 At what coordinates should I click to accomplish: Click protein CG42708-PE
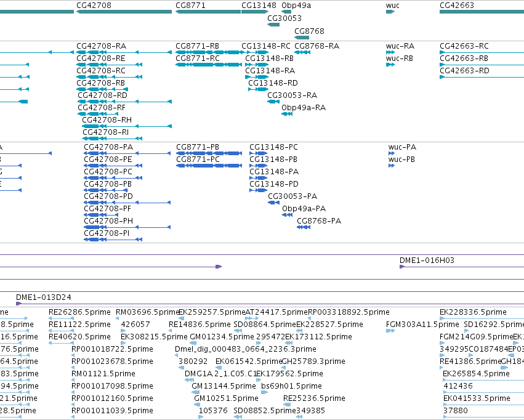coord(113,166)
